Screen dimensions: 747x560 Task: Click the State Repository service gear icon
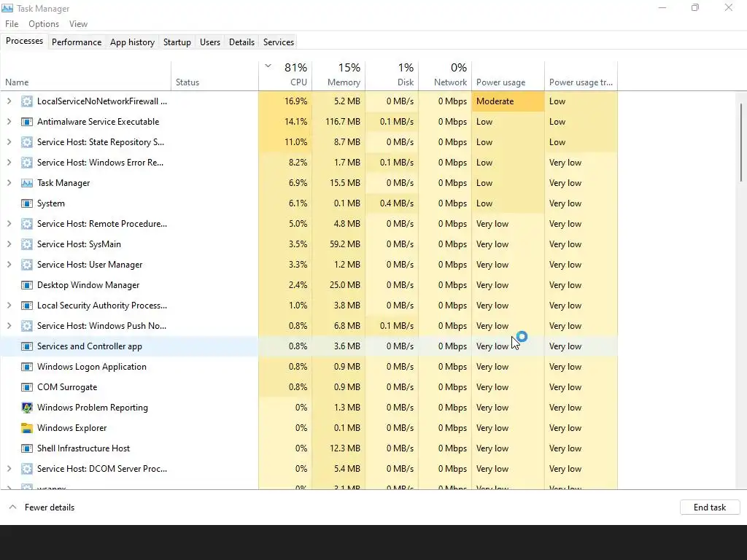(x=27, y=142)
